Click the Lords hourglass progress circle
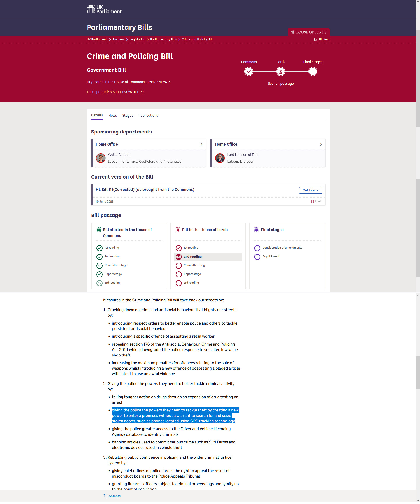This screenshot has height=504, width=420. 281,72
